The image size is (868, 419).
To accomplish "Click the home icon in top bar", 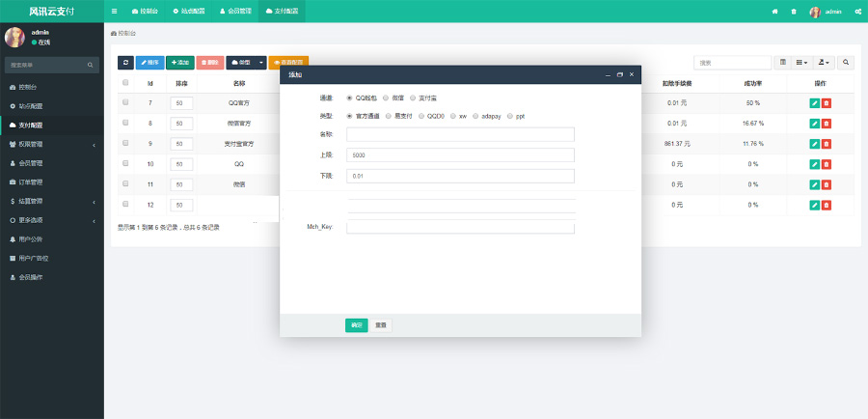I will click(775, 12).
